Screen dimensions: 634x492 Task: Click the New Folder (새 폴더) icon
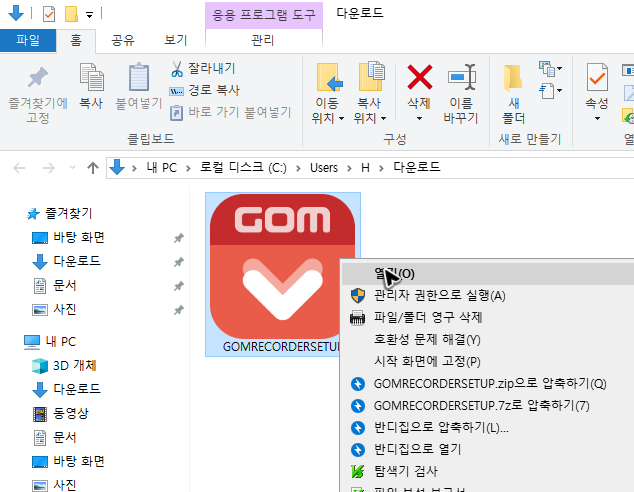pos(513,77)
